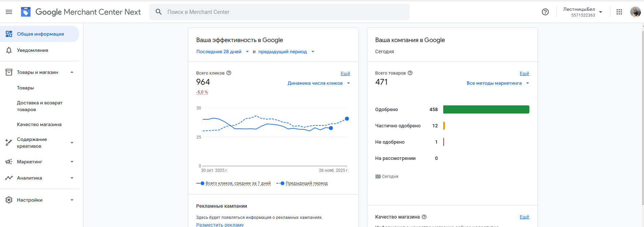Image resolution: width=644 pixels, height=227 pixels.
Task: Open the Последние 28 дней period dropdown
Action: point(222,51)
